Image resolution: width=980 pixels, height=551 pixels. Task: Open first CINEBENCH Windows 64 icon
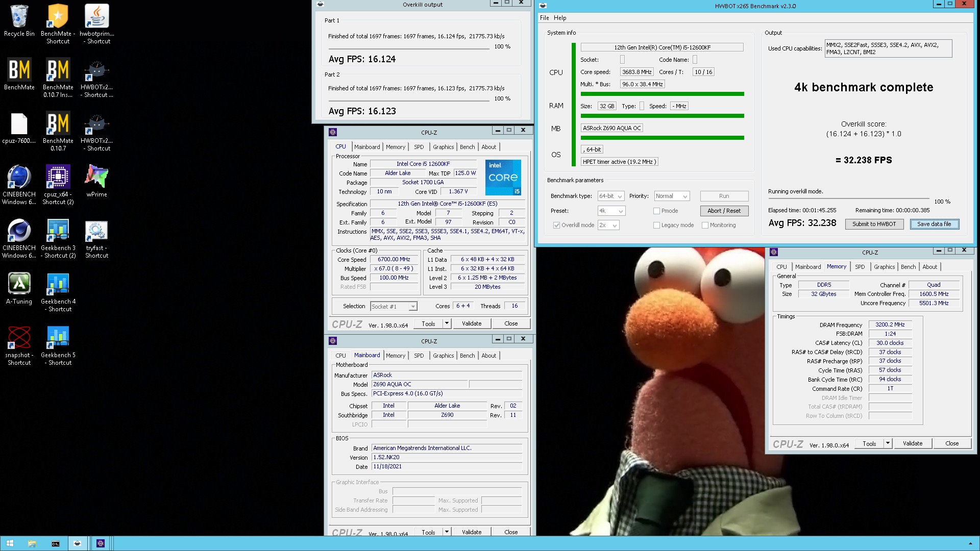tap(19, 185)
